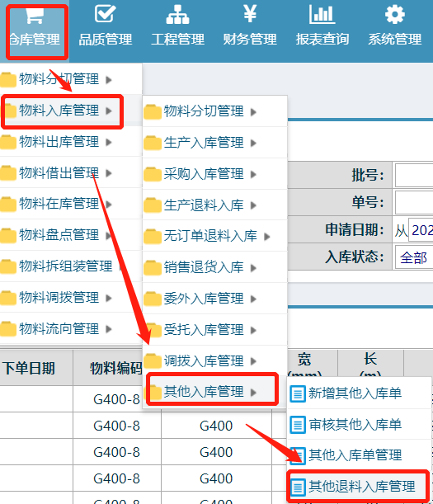
Task: Expand the 无订单退料入库 submenu arrow
Action: (267, 237)
